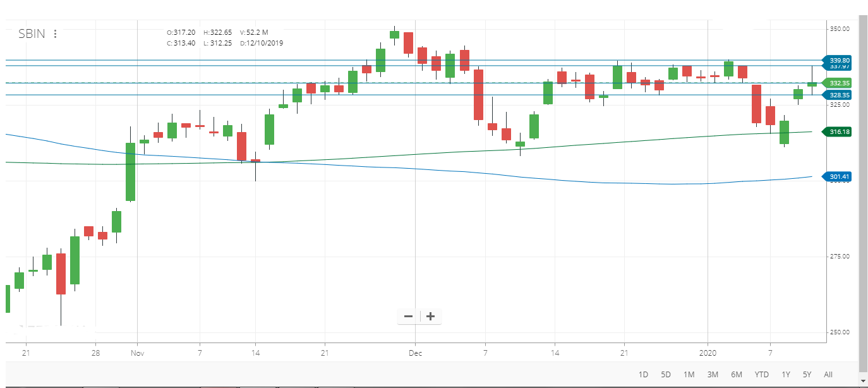
Task: Click the 339.80 price level tag
Action: (839, 59)
